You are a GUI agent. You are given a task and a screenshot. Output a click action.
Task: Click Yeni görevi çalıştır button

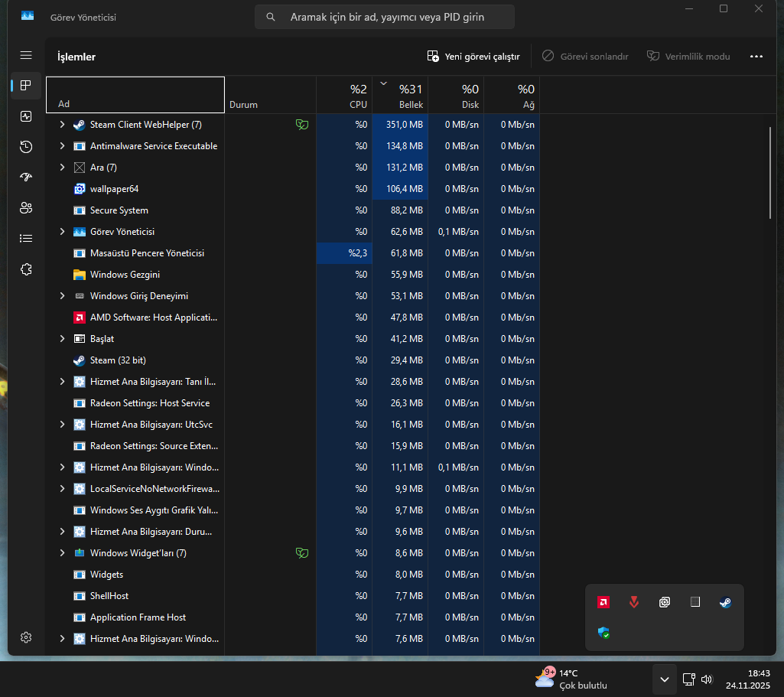473,57
